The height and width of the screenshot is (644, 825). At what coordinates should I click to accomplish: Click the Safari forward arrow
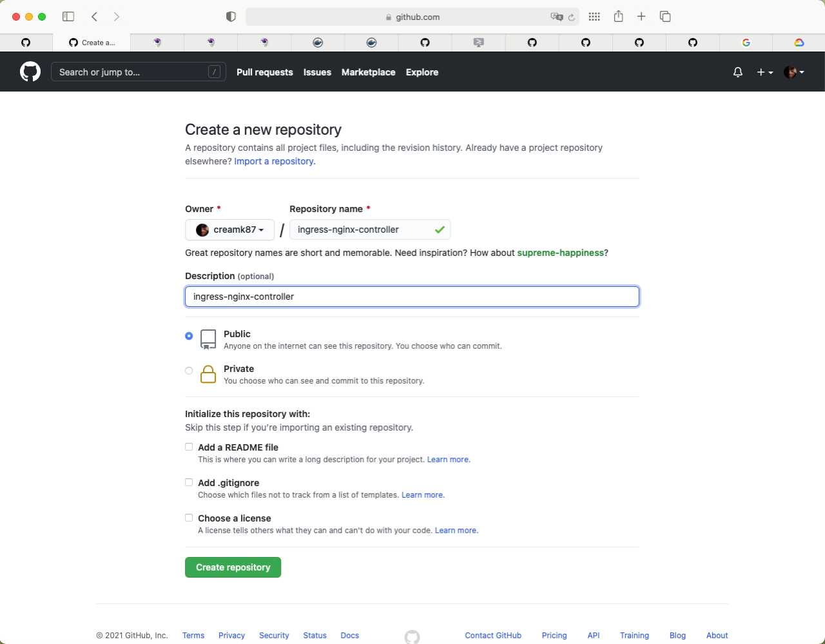(x=117, y=17)
